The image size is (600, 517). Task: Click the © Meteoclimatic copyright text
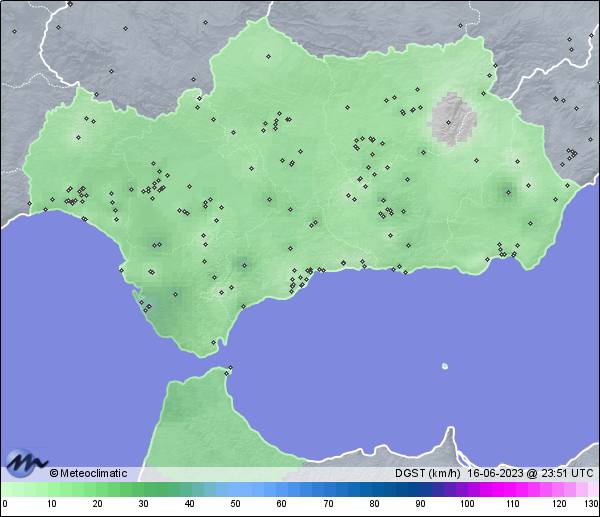(x=88, y=473)
